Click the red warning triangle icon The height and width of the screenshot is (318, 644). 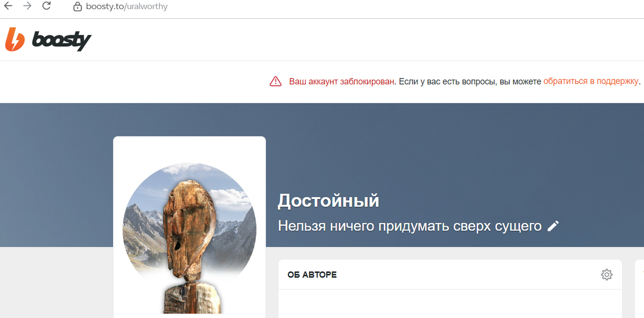[275, 81]
